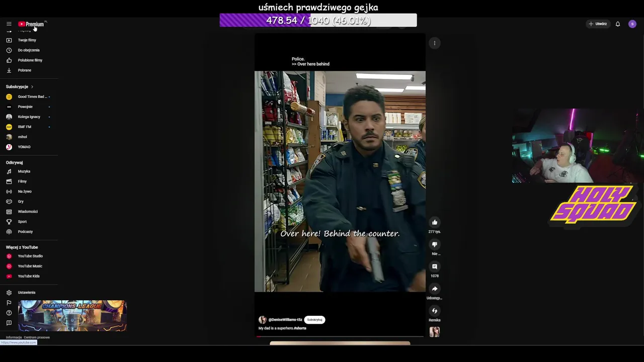Click Centrum prasowe footer link
Viewport: 644px width, 362px height.
tap(37, 337)
